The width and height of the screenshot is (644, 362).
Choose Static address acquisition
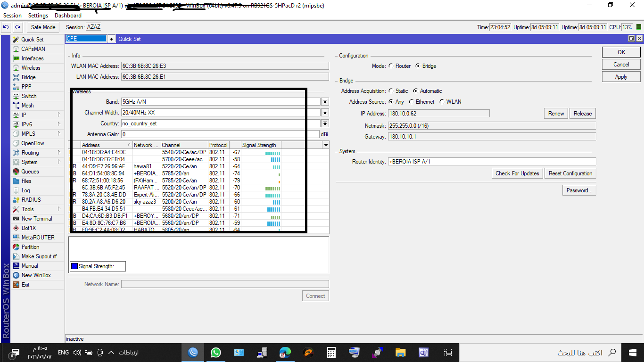pyautogui.click(x=391, y=91)
